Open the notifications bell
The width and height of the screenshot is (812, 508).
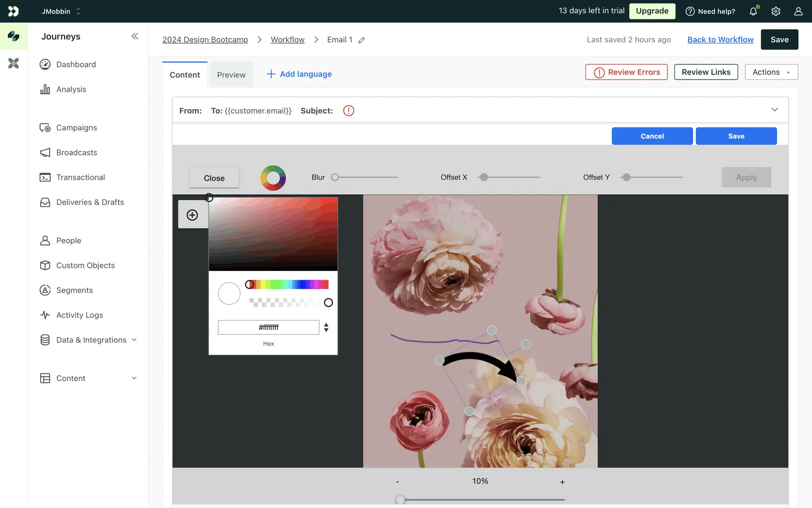(753, 11)
